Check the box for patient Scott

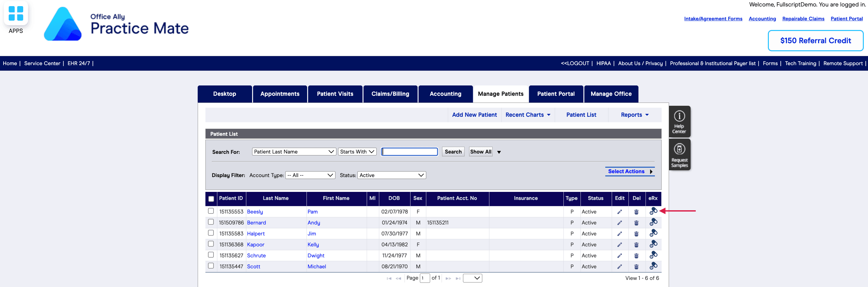click(x=211, y=266)
